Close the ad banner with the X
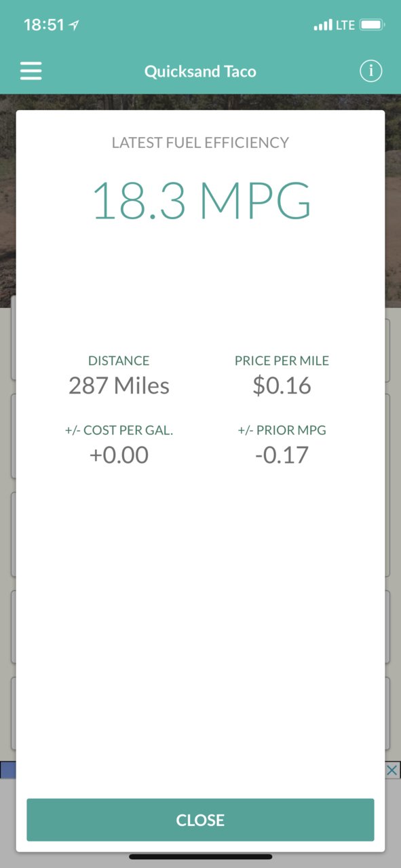 (392, 770)
